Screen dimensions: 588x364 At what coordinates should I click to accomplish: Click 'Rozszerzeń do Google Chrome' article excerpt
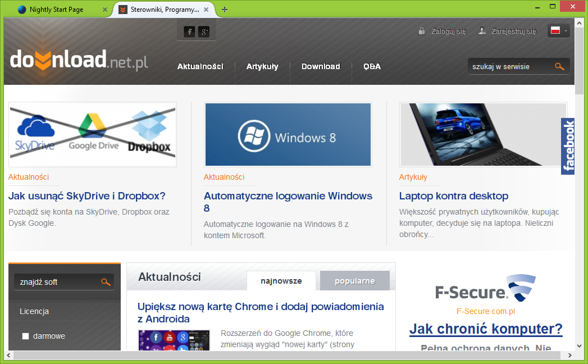[287, 339]
